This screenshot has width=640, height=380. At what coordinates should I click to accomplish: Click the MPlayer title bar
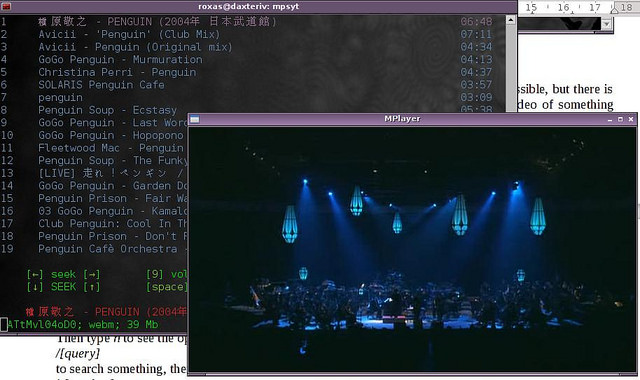pos(402,119)
